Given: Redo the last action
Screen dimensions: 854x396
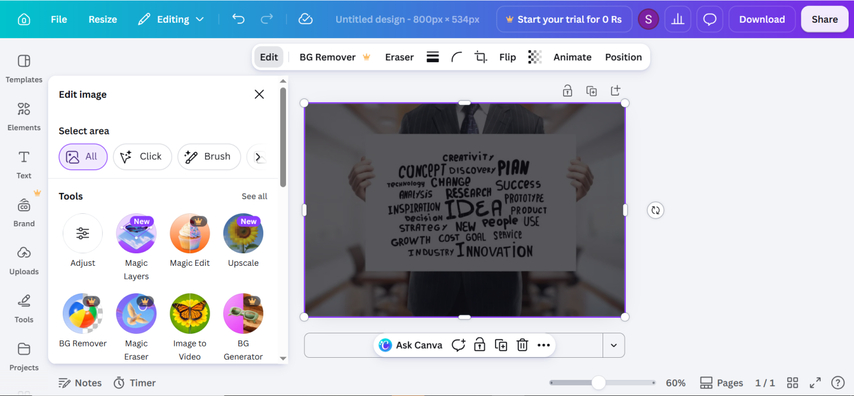Looking at the screenshot, I should 266,19.
